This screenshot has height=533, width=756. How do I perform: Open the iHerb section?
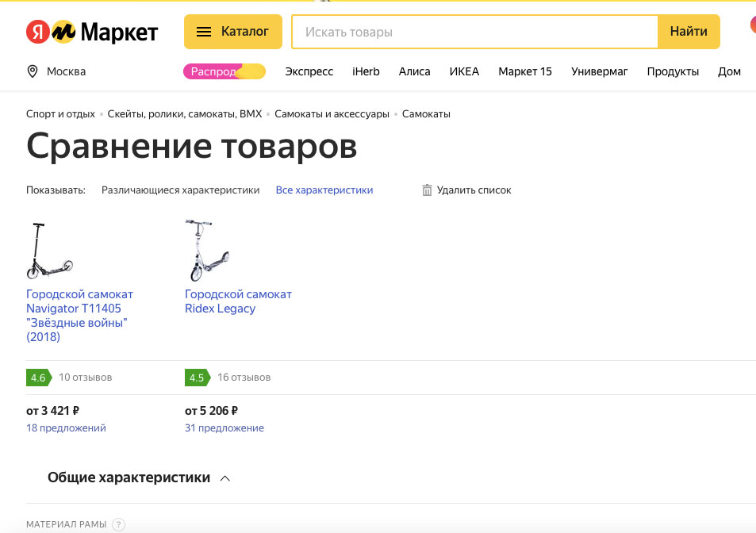[366, 71]
